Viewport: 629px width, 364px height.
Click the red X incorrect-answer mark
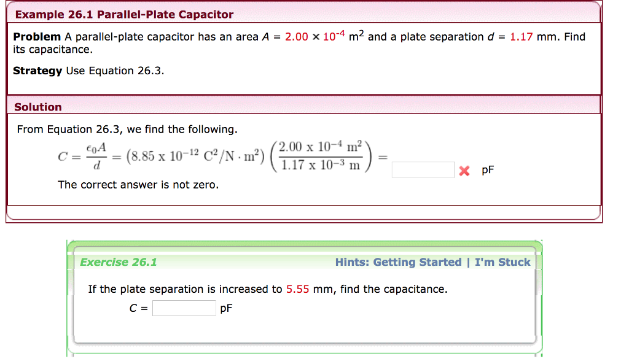(x=464, y=171)
